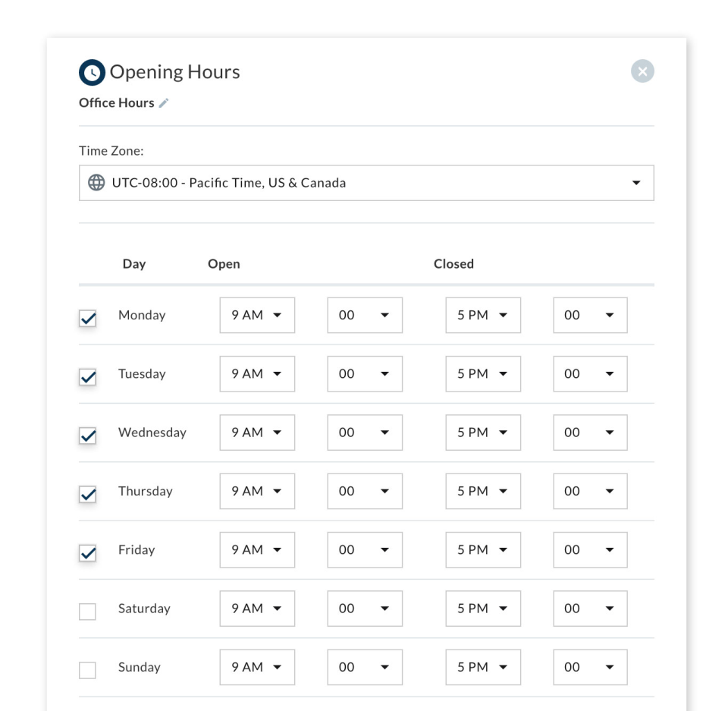Screen dimensions: 728x711
Task: Open Saturday's opening hour dropdown
Action: point(257,609)
